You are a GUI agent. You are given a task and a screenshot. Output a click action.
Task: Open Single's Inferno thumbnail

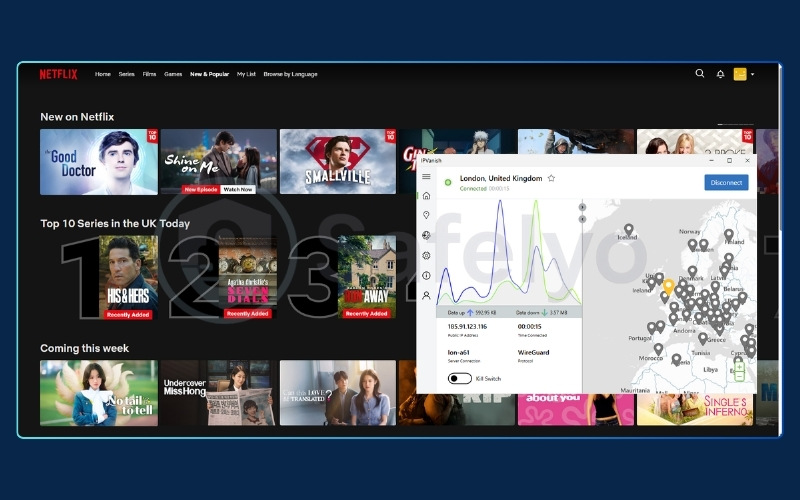tap(695, 410)
